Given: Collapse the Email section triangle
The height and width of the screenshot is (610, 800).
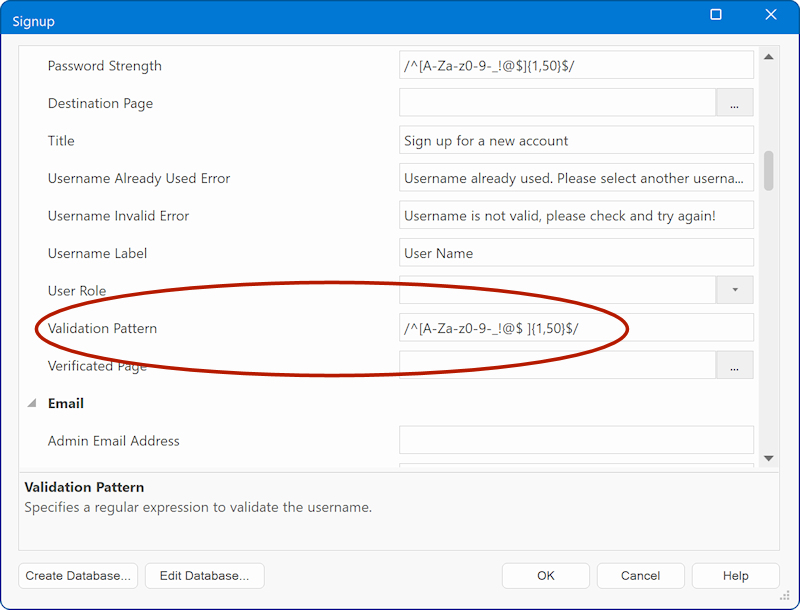Looking at the screenshot, I should coord(32,403).
